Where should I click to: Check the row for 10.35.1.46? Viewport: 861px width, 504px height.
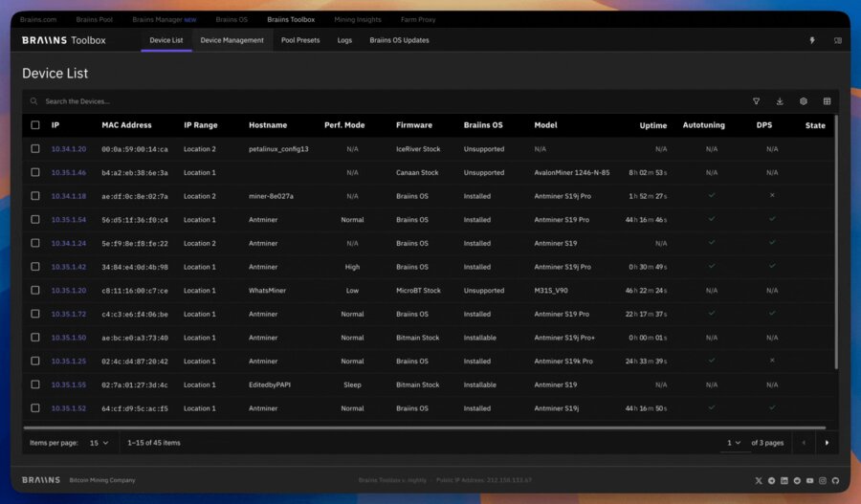point(35,172)
